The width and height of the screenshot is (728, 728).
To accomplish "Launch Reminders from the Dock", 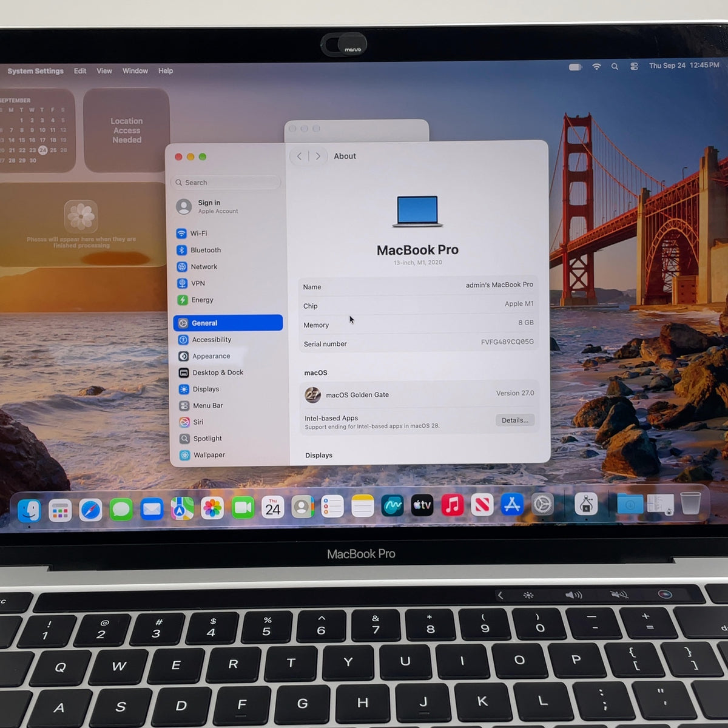I will 332,506.
